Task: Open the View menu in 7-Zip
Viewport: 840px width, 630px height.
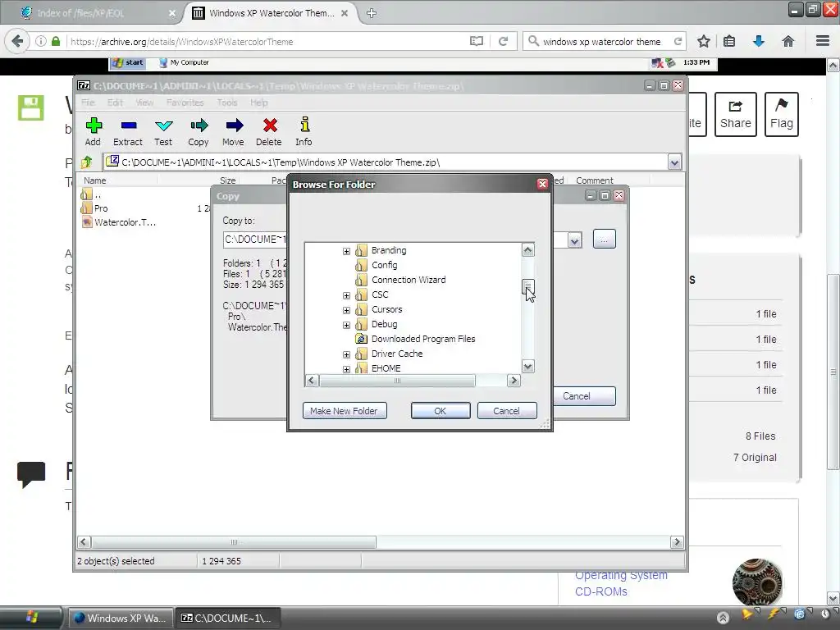Action: (x=144, y=103)
